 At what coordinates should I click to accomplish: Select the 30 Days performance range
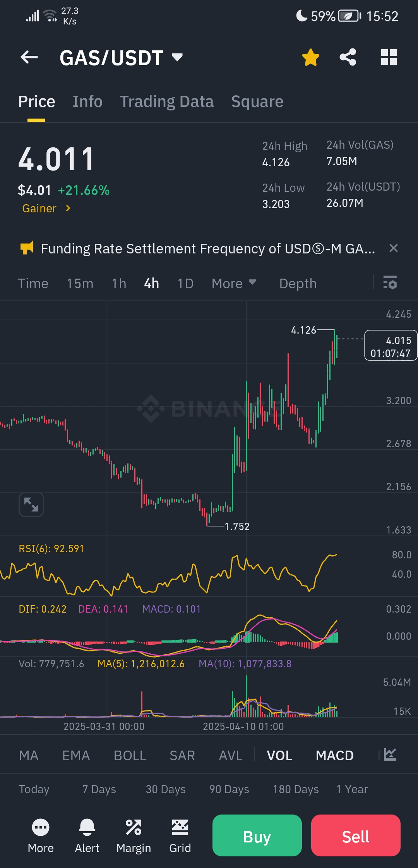click(166, 789)
